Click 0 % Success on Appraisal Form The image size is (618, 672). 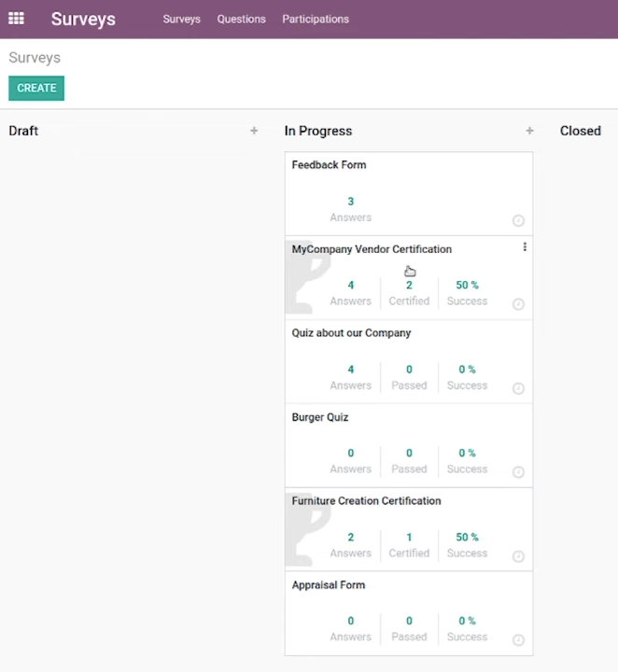point(467,629)
